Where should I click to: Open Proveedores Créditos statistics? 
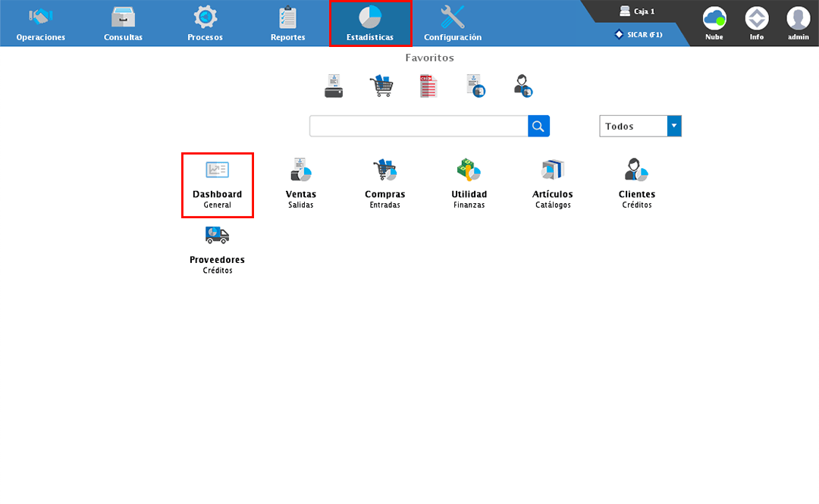click(217, 249)
